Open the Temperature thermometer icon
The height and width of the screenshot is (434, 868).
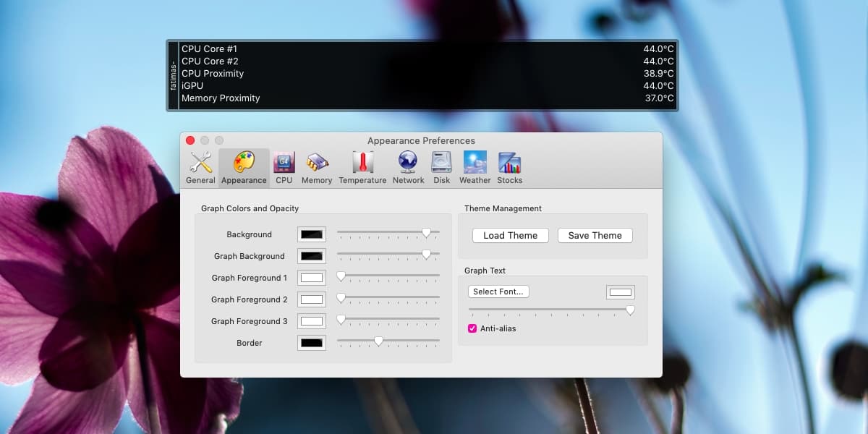coord(362,168)
